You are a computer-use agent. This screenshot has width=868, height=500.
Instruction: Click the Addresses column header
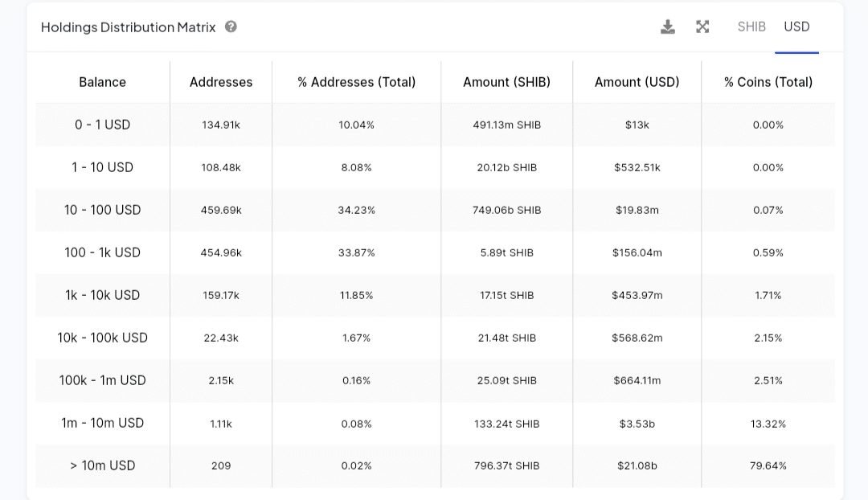tap(221, 82)
